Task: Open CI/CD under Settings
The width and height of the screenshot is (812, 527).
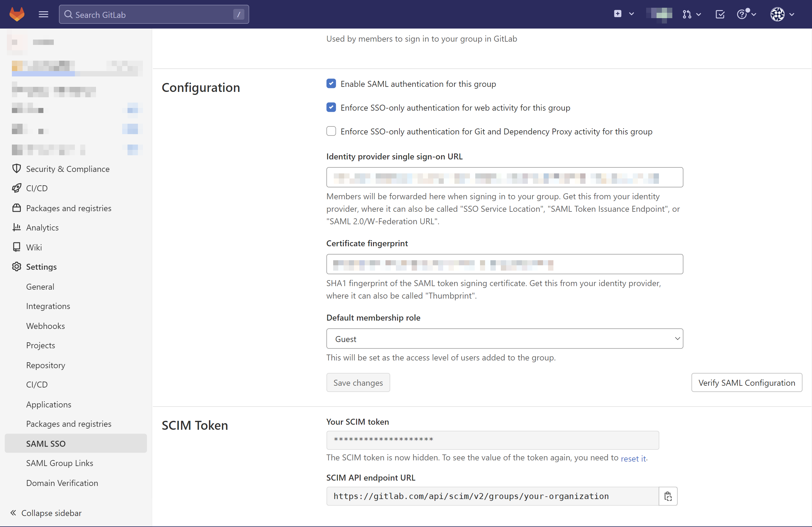Action: click(x=37, y=385)
